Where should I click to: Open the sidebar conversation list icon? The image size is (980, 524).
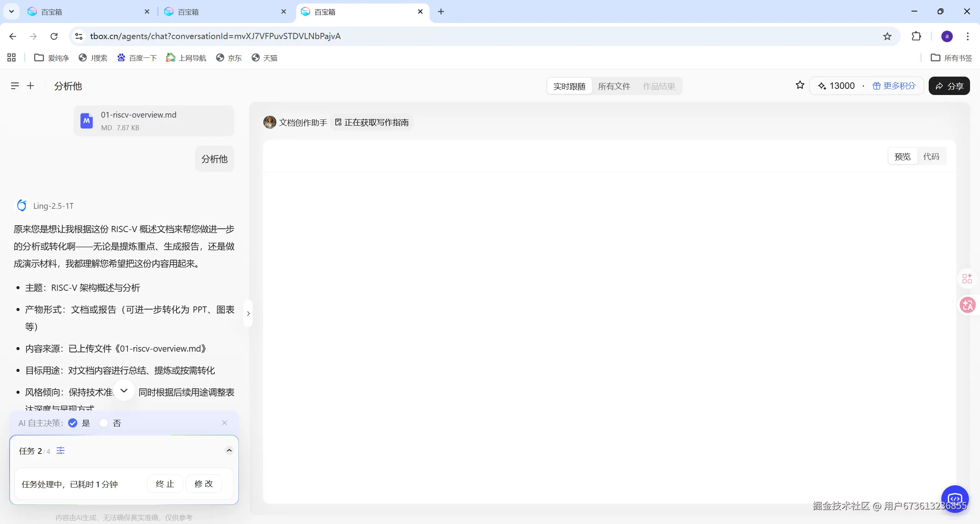pos(15,86)
